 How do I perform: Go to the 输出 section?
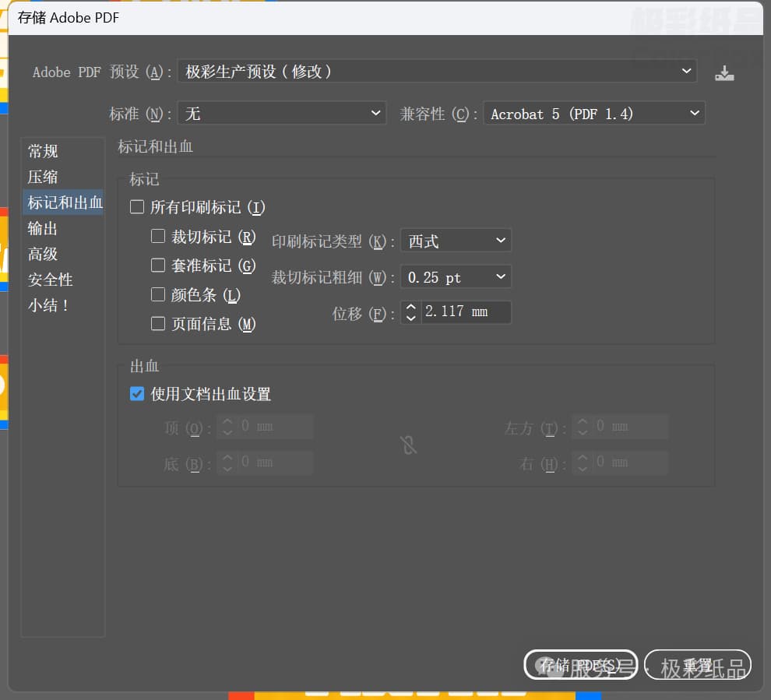(x=44, y=228)
